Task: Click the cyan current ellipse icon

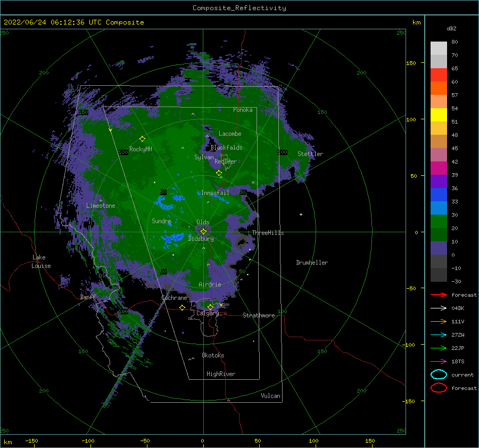Action: click(x=439, y=374)
